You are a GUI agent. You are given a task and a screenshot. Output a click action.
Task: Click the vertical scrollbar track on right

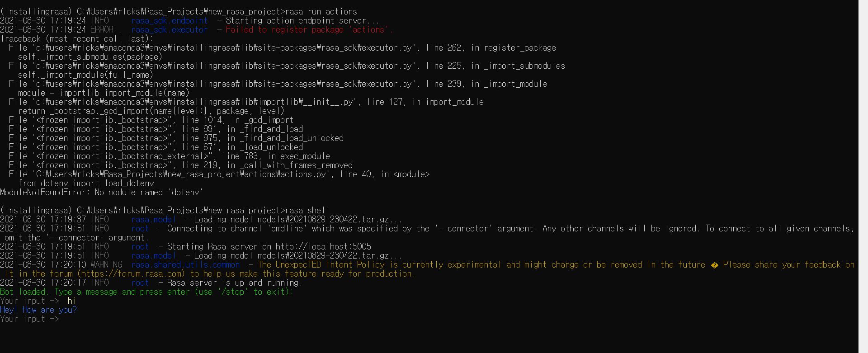863,176
